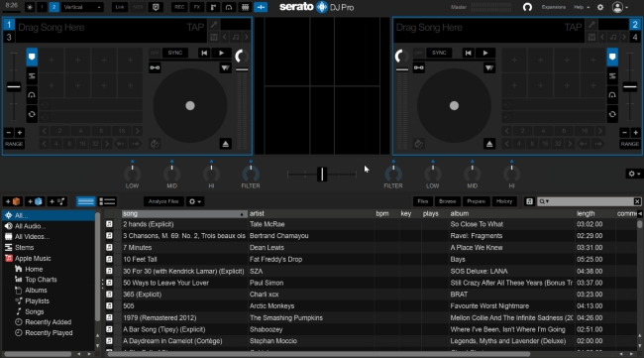
Task: Tap tempo on left deck
Action: pyautogui.click(x=195, y=27)
